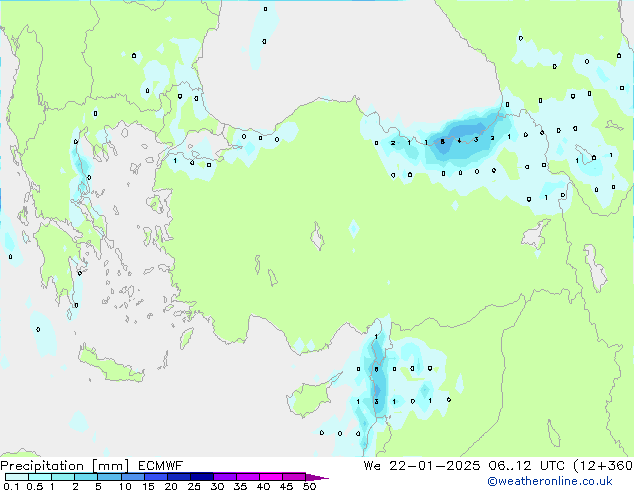The height and width of the screenshot is (490, 634).
Task: Choose the 30 mm purple legend swatch
Action: (x=226, y=478)
